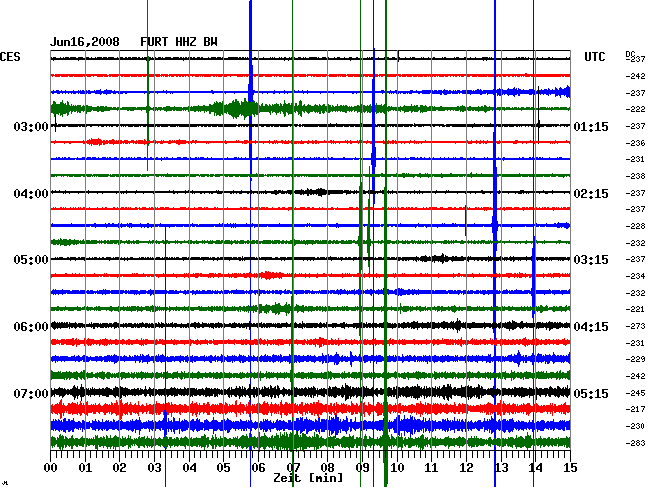
Task: Click the UTC time label "02:15"
Action: (x=591, y=194)
